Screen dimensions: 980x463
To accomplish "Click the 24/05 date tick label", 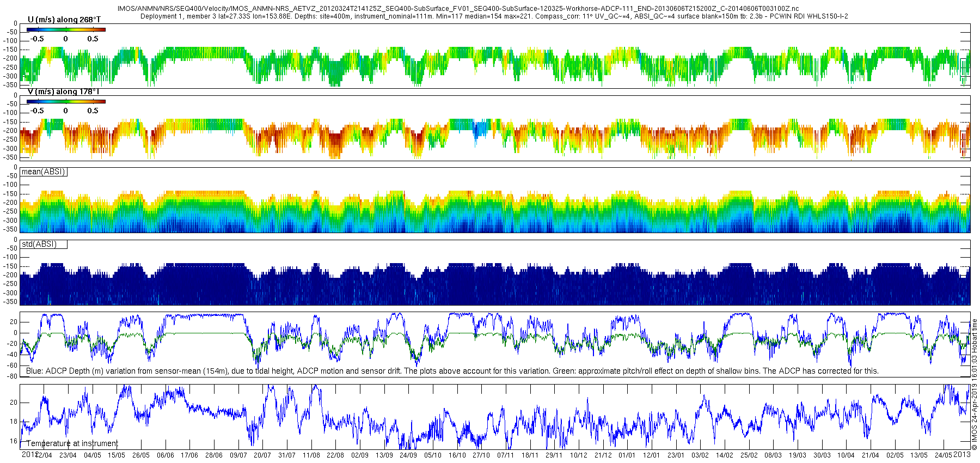I will click(x=944, y=455).
